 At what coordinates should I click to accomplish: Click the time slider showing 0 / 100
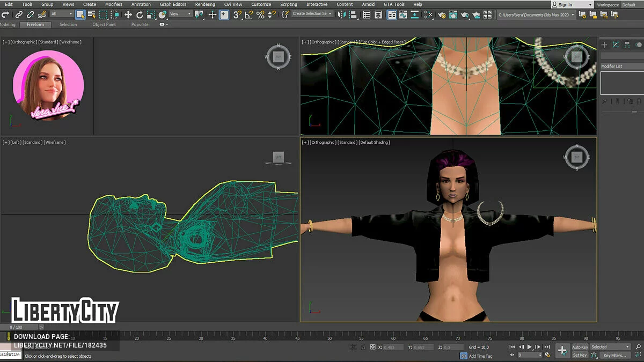(17, 327)
